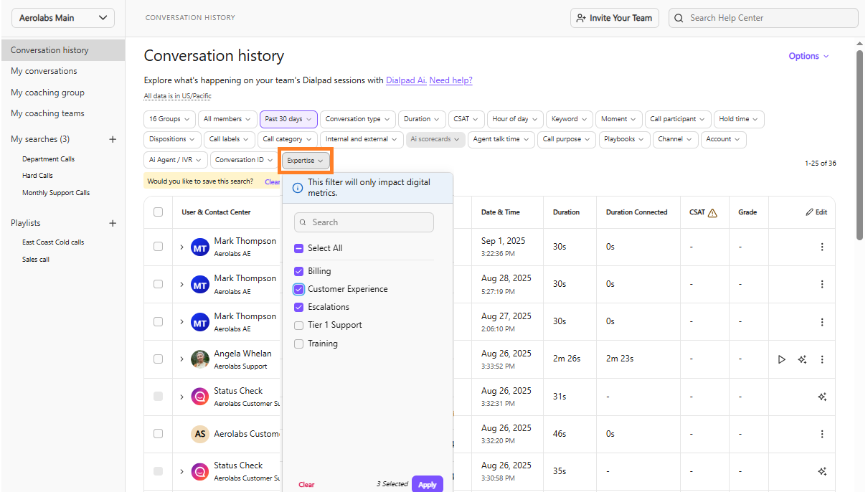Open more options for Aug 28 Mark Thompson row
Image resolution: width=868 pixels, height=492 pixels.
[822, 284]
